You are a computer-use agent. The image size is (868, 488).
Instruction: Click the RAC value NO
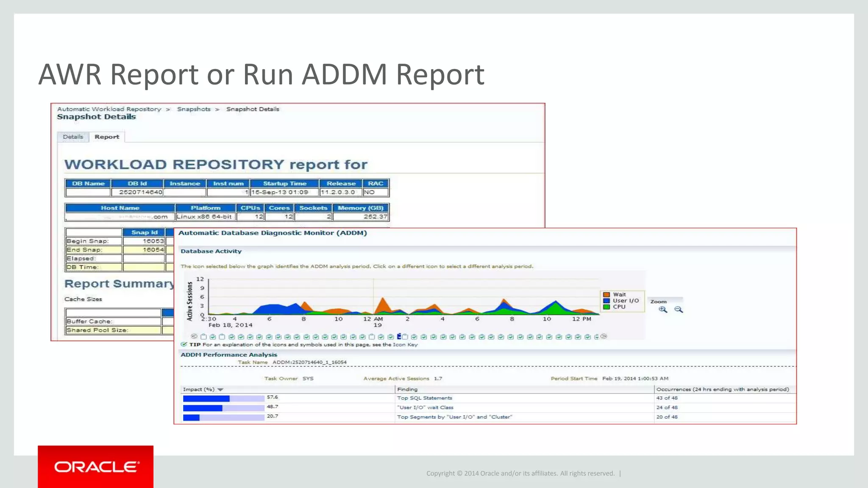[369, 192]
